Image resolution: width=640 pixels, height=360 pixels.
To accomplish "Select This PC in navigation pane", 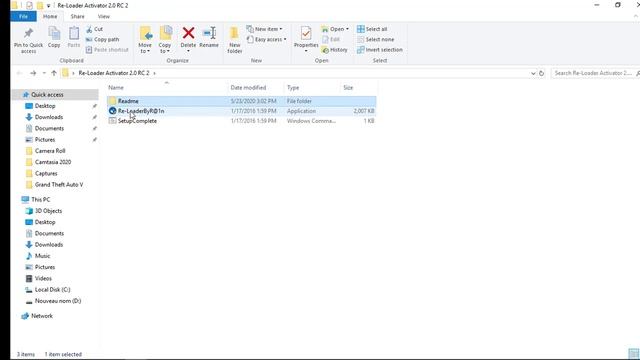I will (x=40, y=200).
